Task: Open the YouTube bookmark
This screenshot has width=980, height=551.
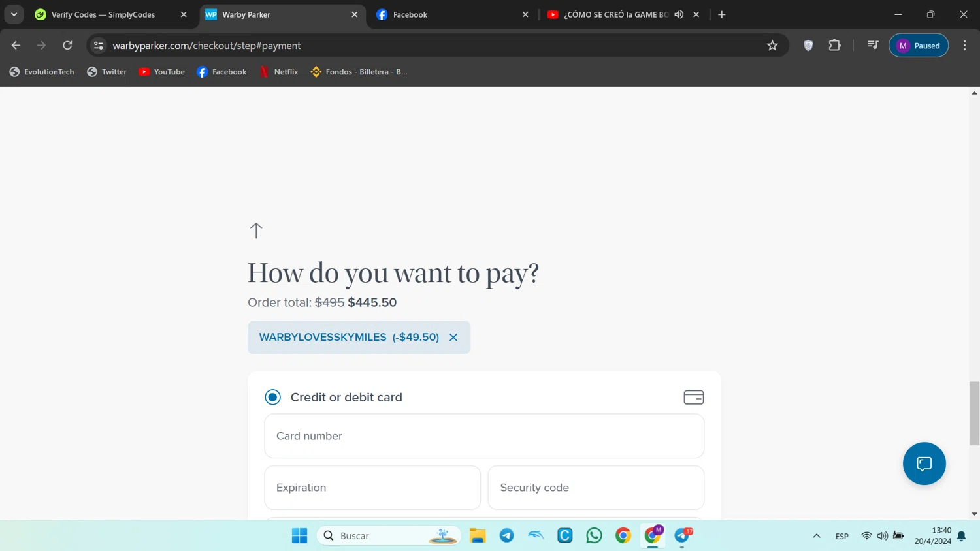Action: [161, 72]
